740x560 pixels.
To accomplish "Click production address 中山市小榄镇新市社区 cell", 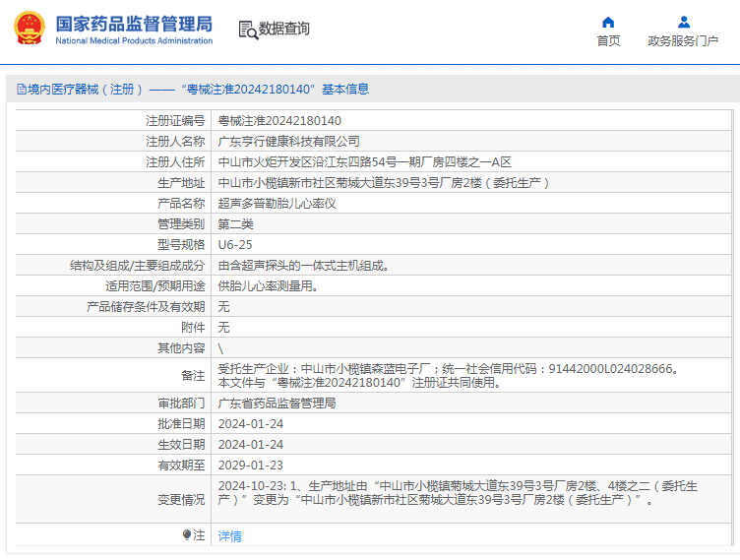I will pos(383,183).
